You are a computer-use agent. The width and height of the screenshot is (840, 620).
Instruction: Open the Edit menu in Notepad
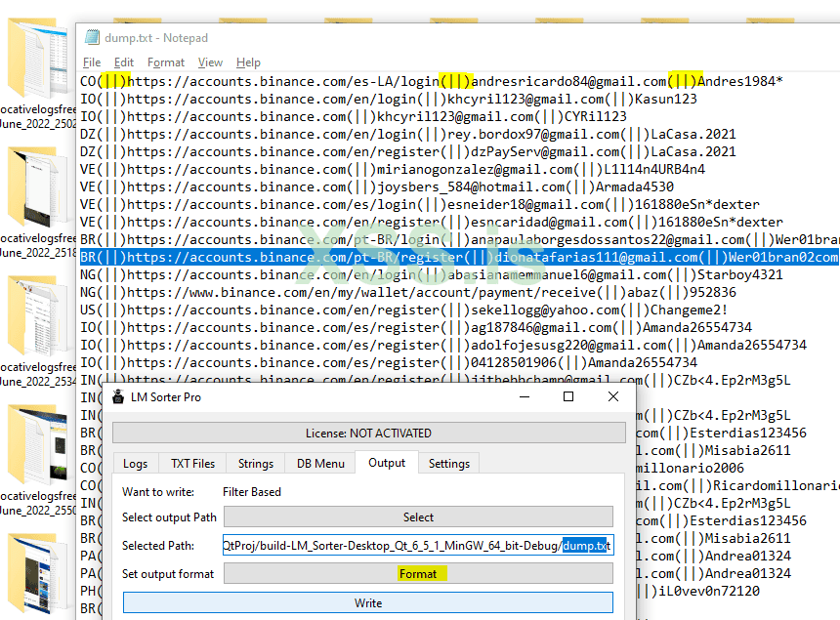point(124,62)
